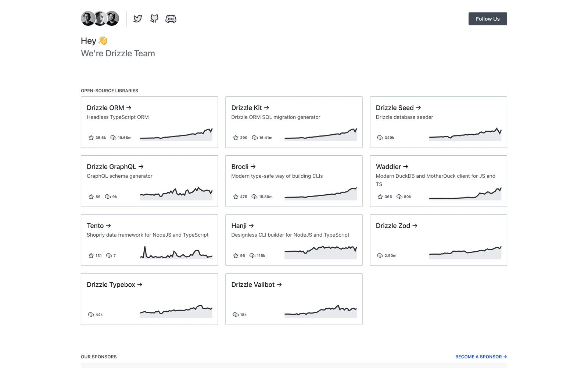Open the Drizzle ORM library link

click(x=109, y=108)
